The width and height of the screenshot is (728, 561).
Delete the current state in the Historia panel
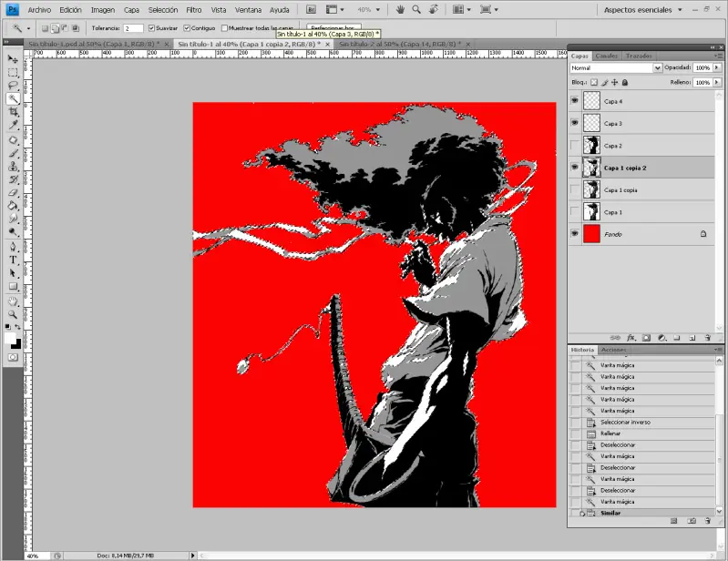708,521
